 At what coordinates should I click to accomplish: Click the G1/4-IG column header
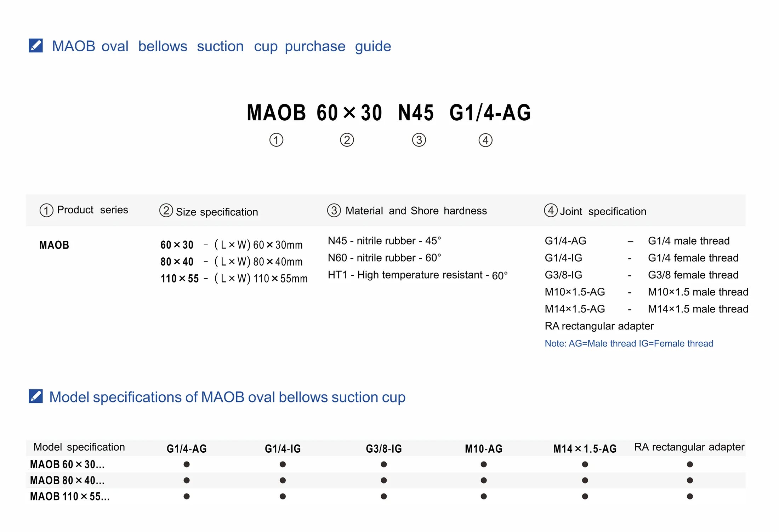283,448
